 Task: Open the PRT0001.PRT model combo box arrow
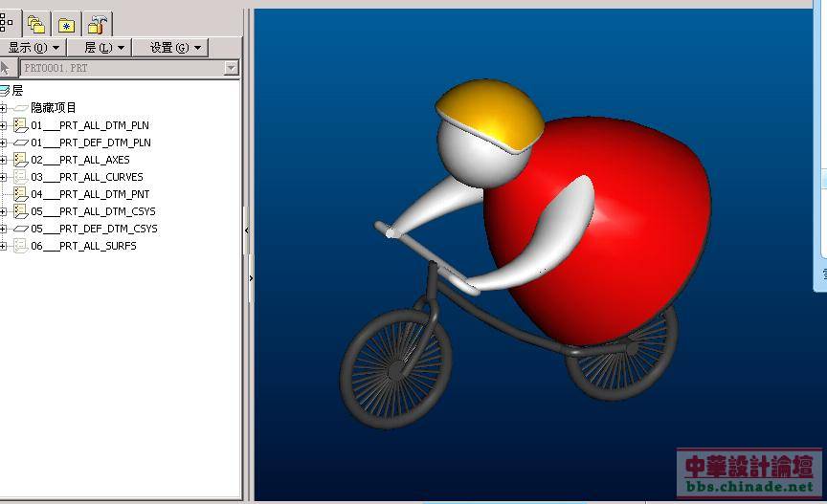tap(231, 68)
